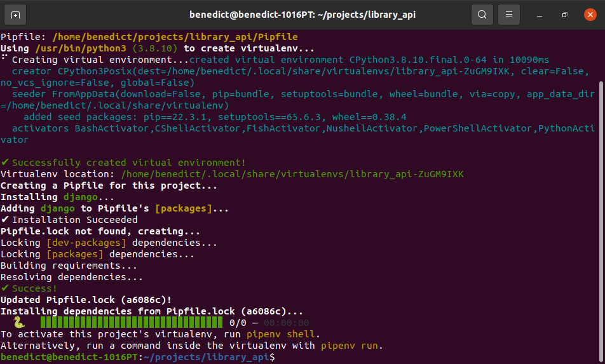Click the wheel==0.38.4 text
The height and width of the screenshot is (364, 605).
369,118
